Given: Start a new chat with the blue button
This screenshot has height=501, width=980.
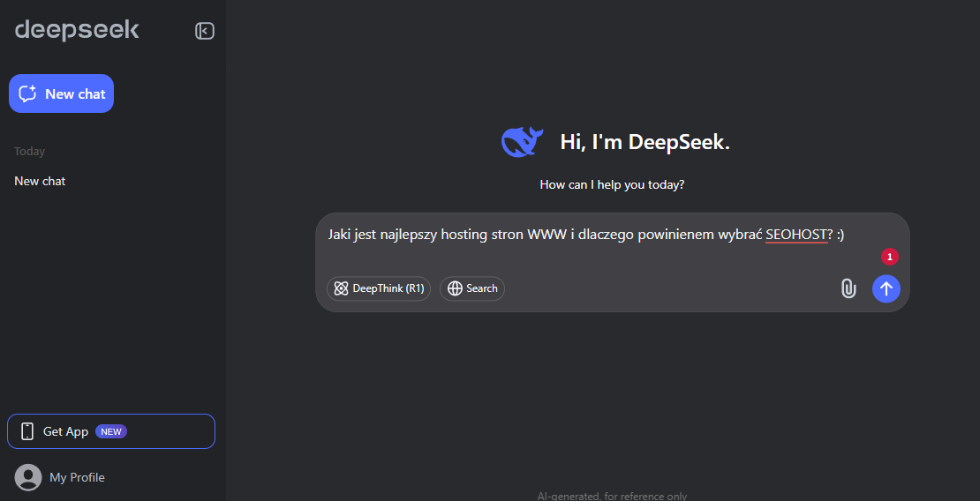Looking at the screenshot, I should click(61, 93).
